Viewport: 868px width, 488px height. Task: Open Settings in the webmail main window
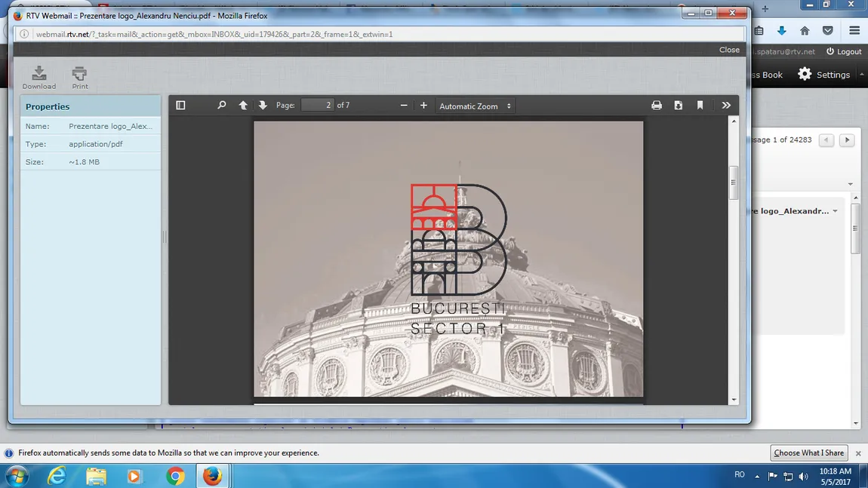(823, 75)
